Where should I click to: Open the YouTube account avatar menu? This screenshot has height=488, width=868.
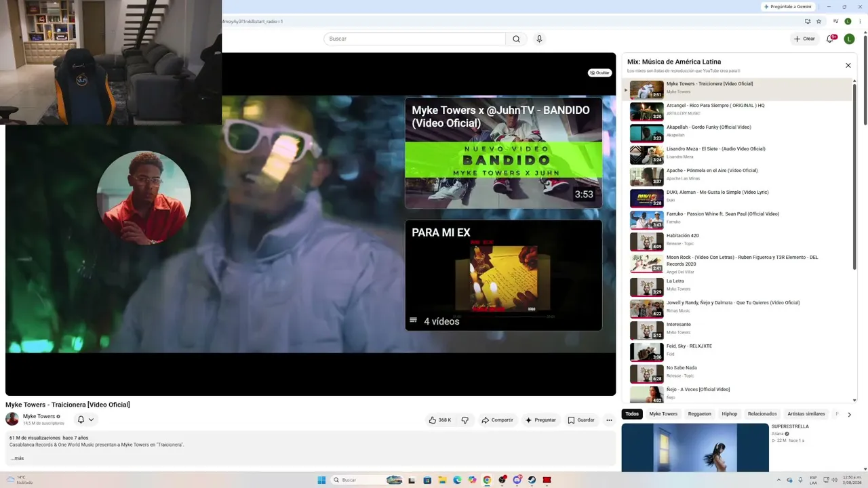(x=849, y=39)
